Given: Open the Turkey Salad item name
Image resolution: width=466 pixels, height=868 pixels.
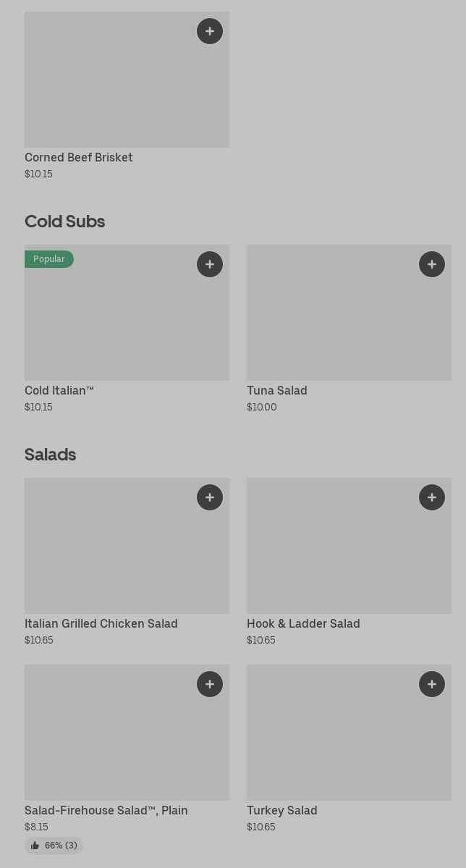Looking at the screenshot, I should point(282,811).
